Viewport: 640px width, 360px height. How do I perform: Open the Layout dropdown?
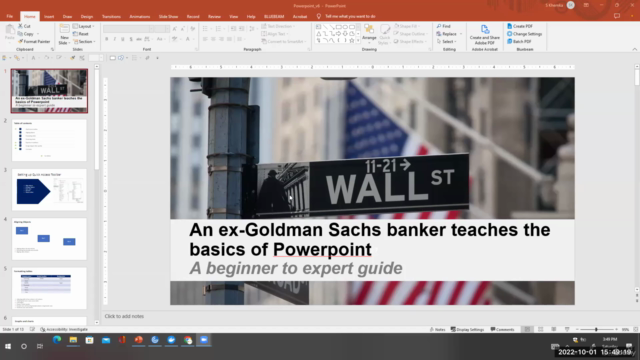point(83,26)
